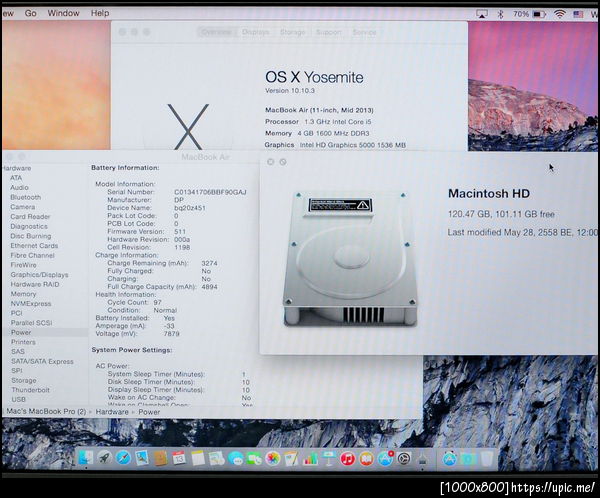Open Calendar icon in the Dock
600x498 pixels.
click(179, 458)
